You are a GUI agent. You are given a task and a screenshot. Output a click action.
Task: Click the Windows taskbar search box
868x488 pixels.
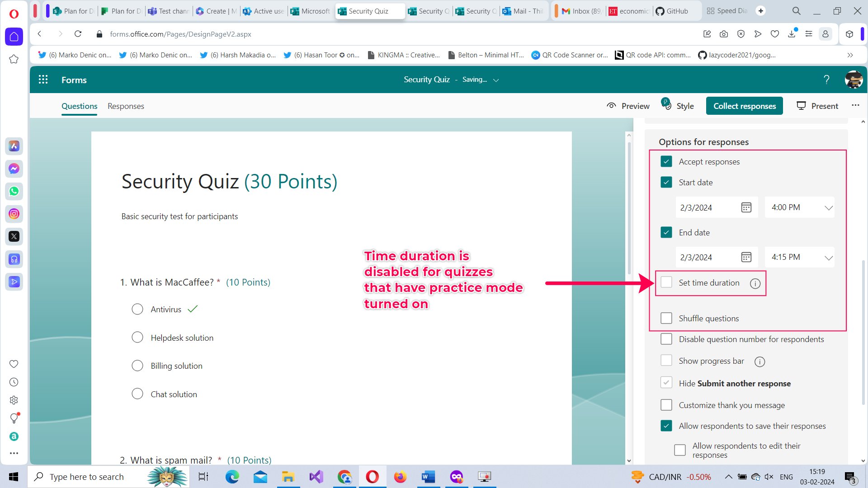point(108,477)
